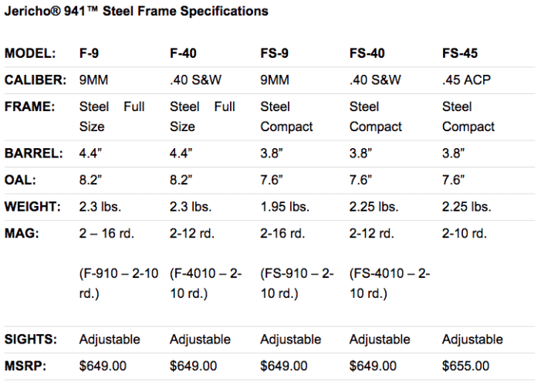Select the FS-45 2-10 rd. magazine value
Image resolution: width=541 pixels, height=392 pixels.
pyautogui.click(x=465, y=233)
